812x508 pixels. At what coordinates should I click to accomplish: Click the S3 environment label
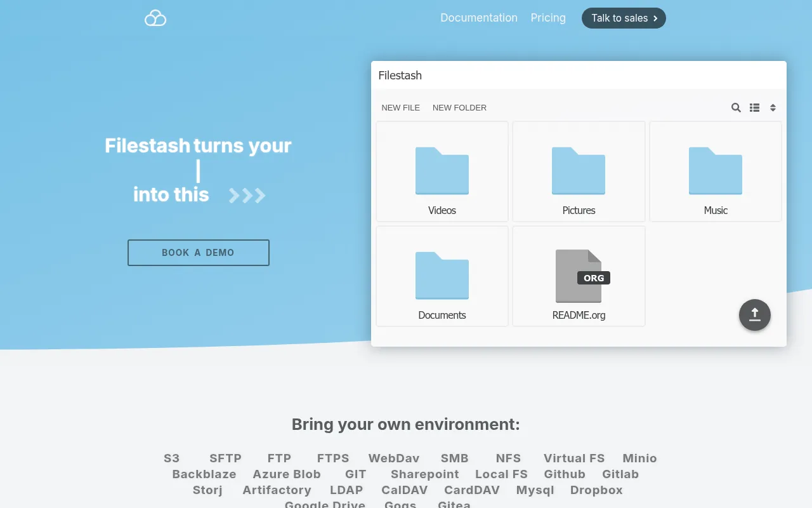point(172,458)
